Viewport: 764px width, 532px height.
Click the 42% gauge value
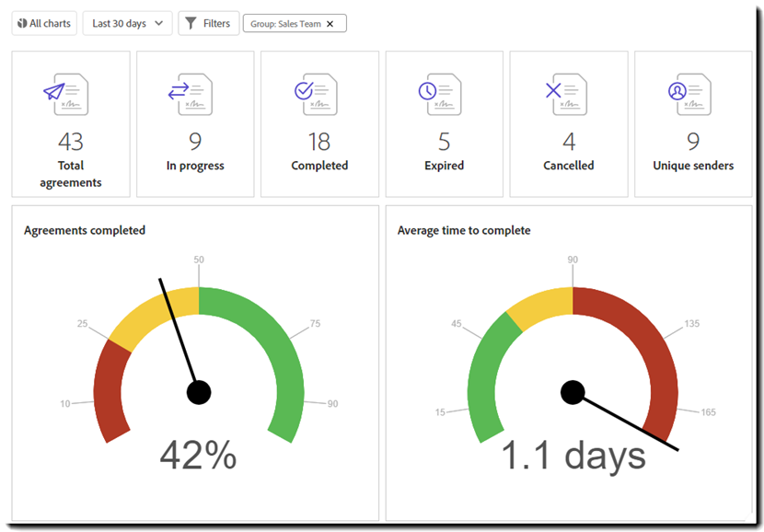198,455
